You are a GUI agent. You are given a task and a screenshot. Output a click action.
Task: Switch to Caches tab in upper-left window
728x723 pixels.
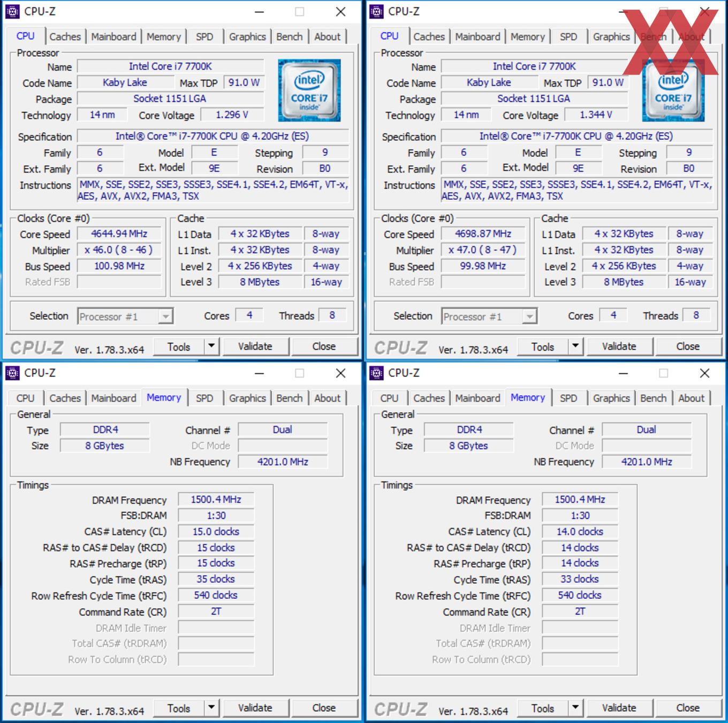(x=65, y=37)
